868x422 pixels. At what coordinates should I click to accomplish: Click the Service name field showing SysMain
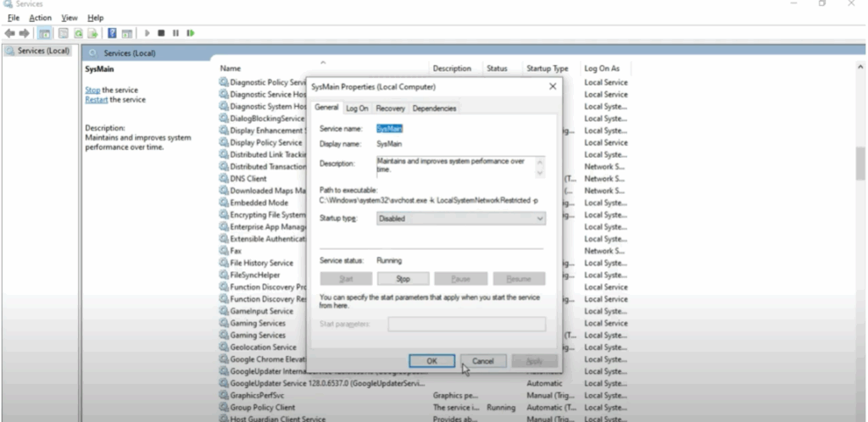tap(390, 128)
